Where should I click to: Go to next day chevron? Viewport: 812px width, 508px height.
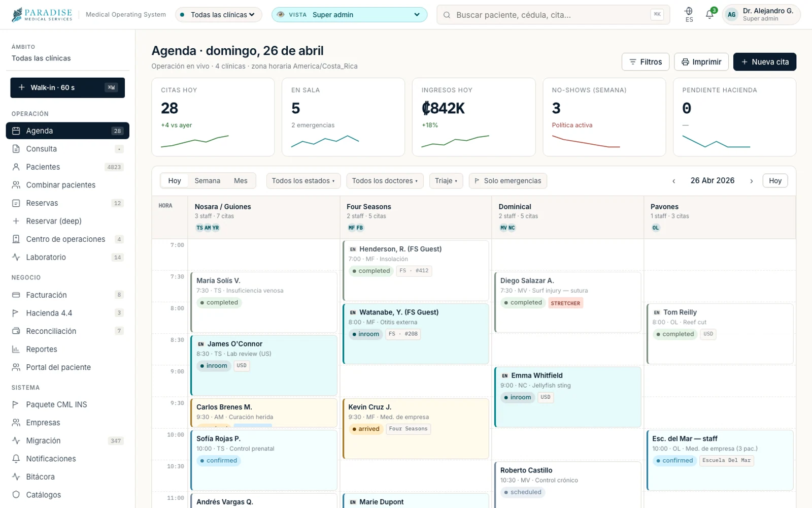pyautogui.click(x=751, y=181)
